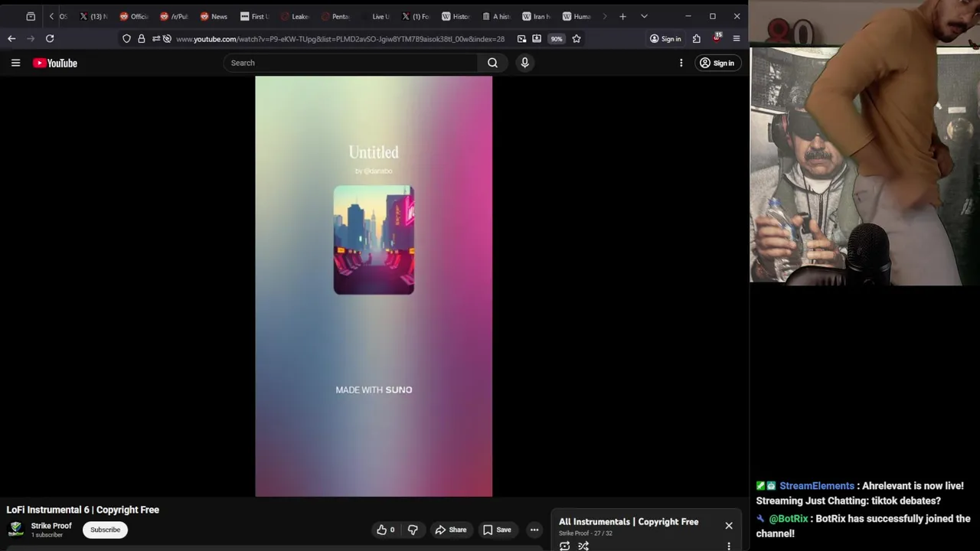
Task: Click the LoFi Instrumental 6 video title
Action: pos(83,510)
